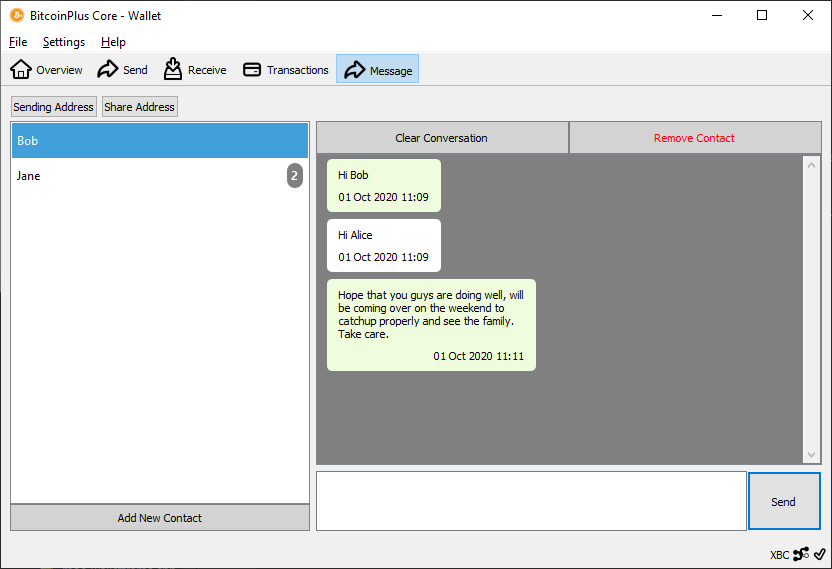Open the Settings menu

64,42
